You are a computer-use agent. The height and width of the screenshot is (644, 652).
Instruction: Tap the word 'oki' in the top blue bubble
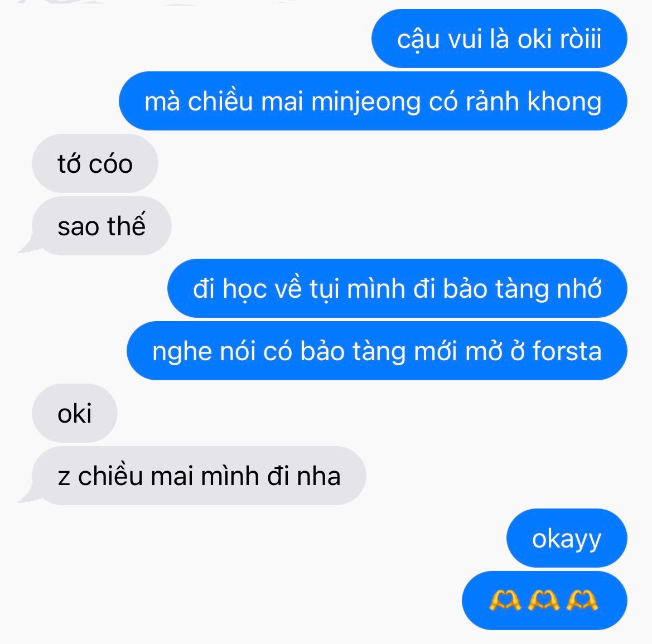pos(534,39)
